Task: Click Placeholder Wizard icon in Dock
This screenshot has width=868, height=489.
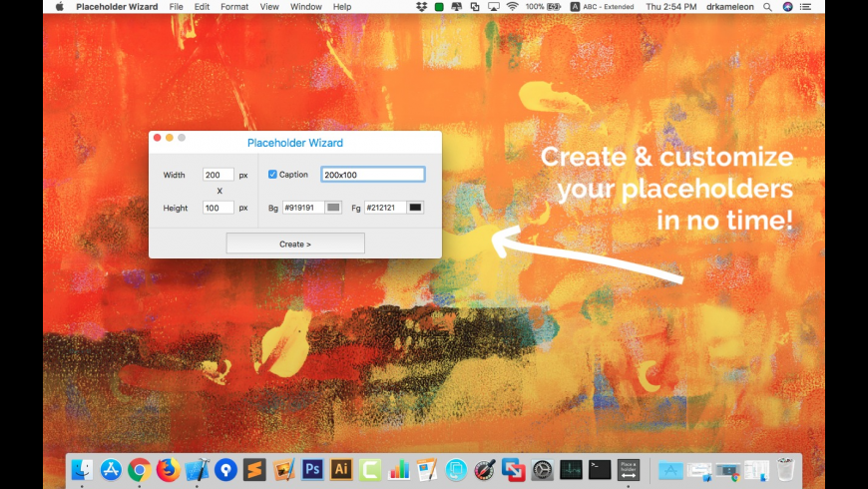Action: click(x=629, y=470)
